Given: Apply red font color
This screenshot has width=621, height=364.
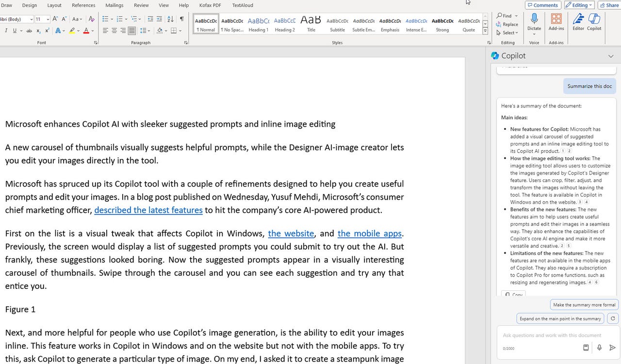Looking at the screenshot, I should (86, 31).
